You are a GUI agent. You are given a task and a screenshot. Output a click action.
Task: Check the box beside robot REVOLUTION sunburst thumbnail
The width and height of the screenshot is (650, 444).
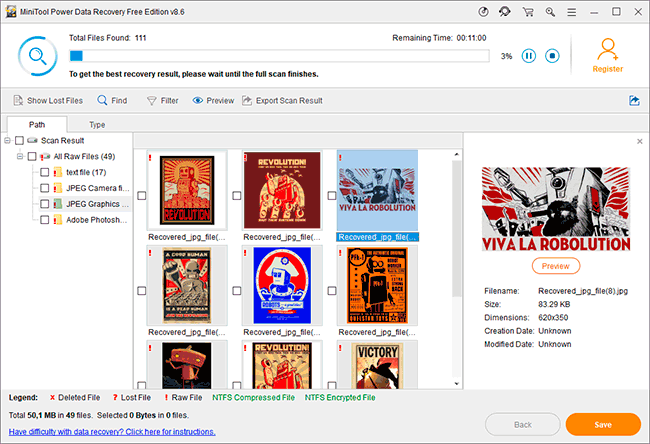click(142, 195)
